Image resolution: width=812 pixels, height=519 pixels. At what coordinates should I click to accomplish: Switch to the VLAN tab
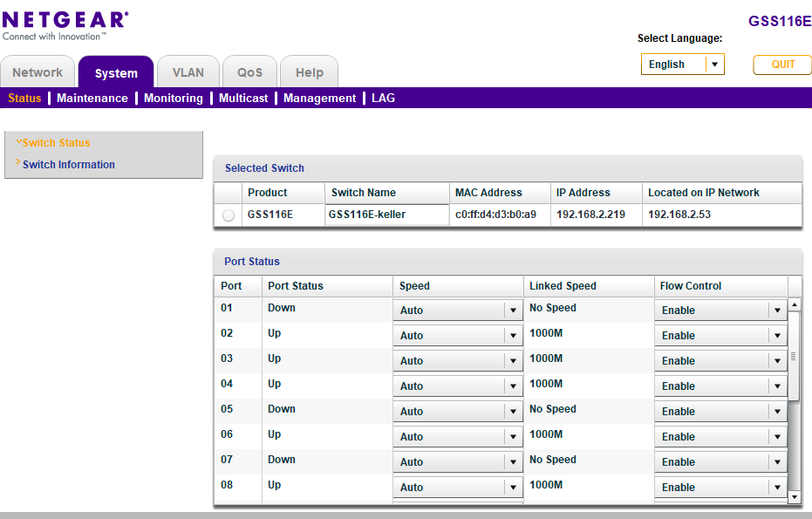click(188, 72)
